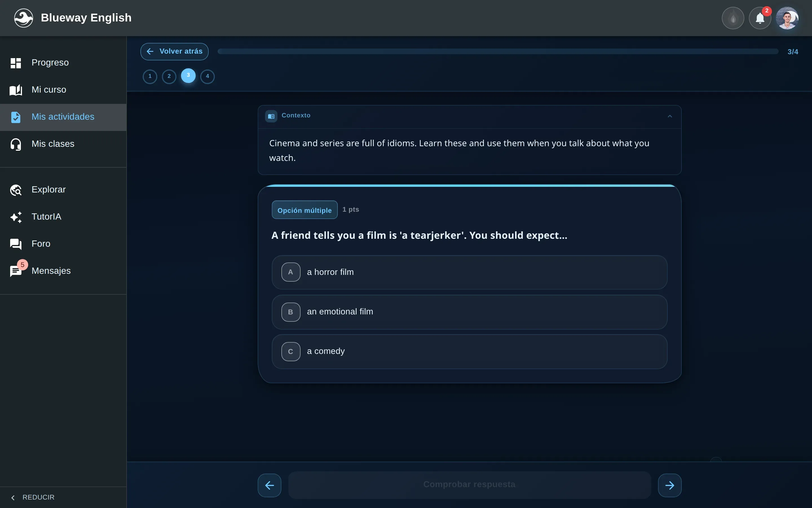
Task: Collapse the Contexto panel chevron
Action: (670, 116)
